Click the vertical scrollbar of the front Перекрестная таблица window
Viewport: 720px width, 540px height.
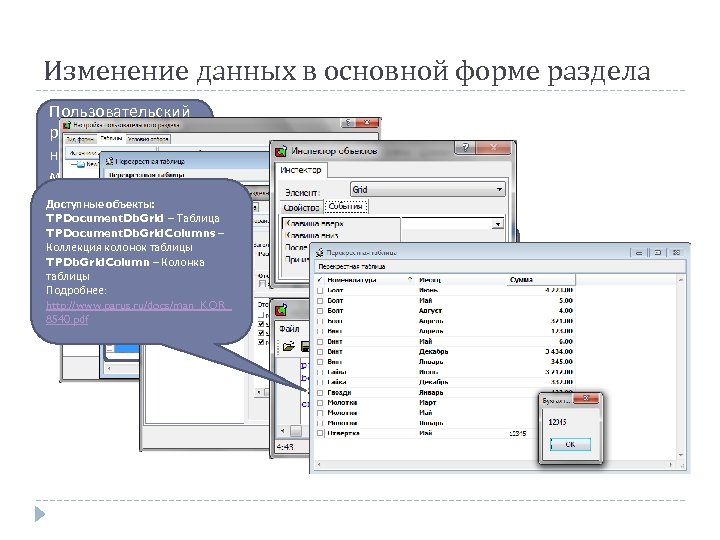[x=681, y=367]
